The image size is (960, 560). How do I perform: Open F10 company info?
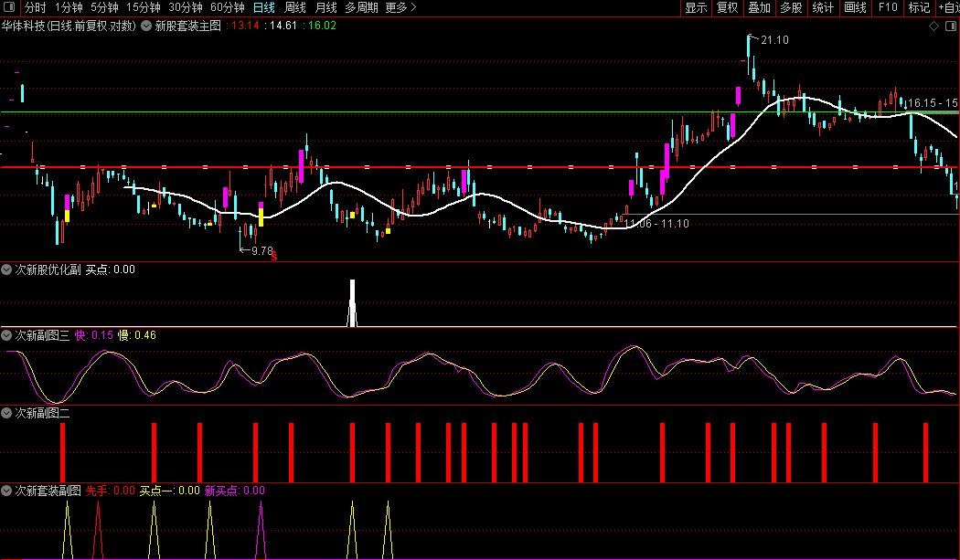tap(888, 7)
